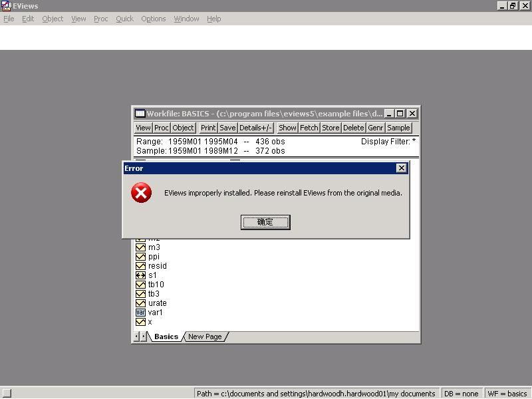Click the status bar box at far left
532x399 pixels.
pyautogui.click(x=6, y=394)
